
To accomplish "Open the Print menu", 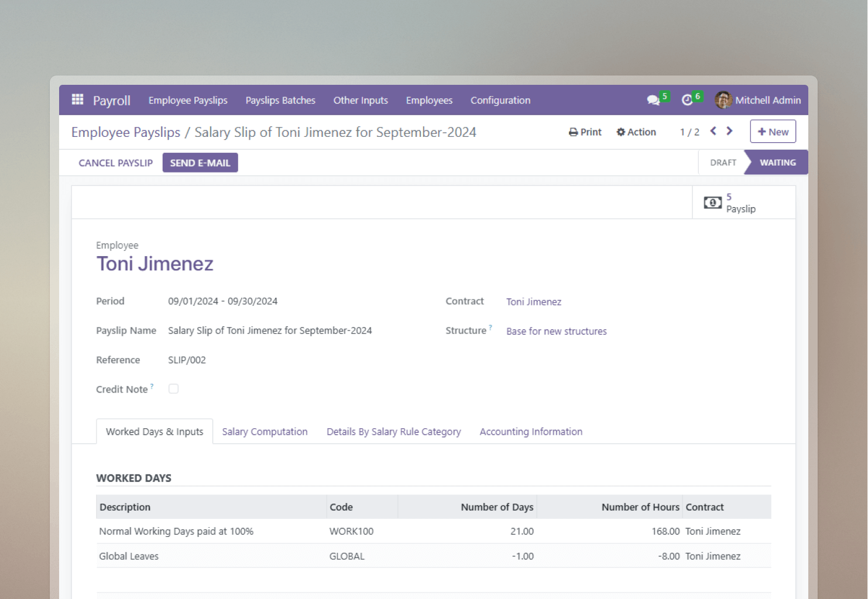I will [585, 132].
